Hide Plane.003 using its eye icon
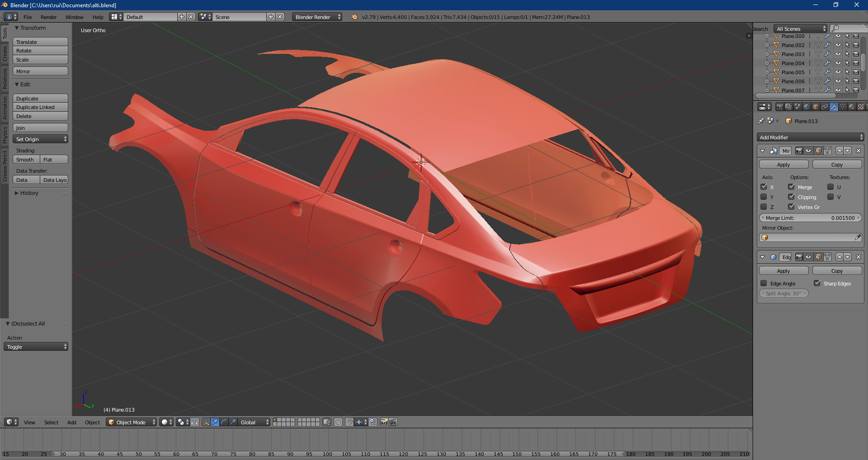Viewport: 868px width, 460px height. click(x=838, y=54)
